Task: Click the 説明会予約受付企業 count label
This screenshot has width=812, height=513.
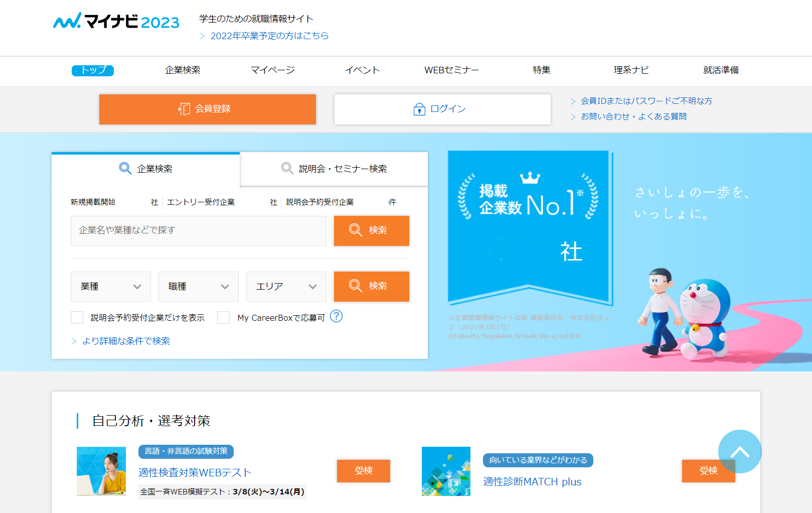Action: coord(320,202)
